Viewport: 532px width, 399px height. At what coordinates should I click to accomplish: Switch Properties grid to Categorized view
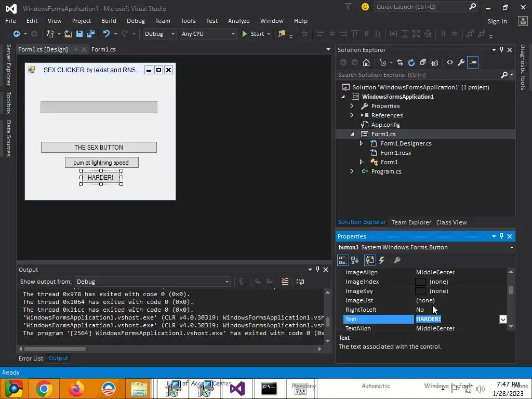tap(343, 260)
